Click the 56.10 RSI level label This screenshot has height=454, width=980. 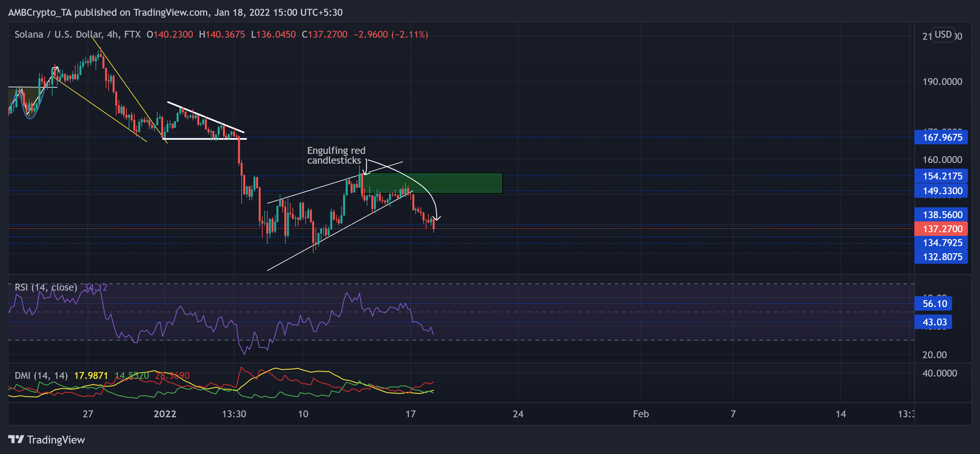pyautogui.click(x=933, y=303)
